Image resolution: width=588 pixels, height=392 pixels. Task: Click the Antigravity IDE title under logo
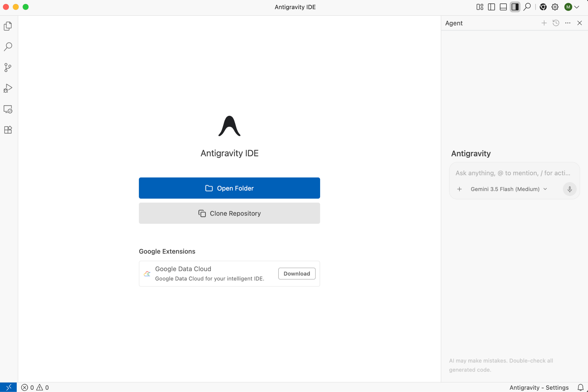[229, 153]
